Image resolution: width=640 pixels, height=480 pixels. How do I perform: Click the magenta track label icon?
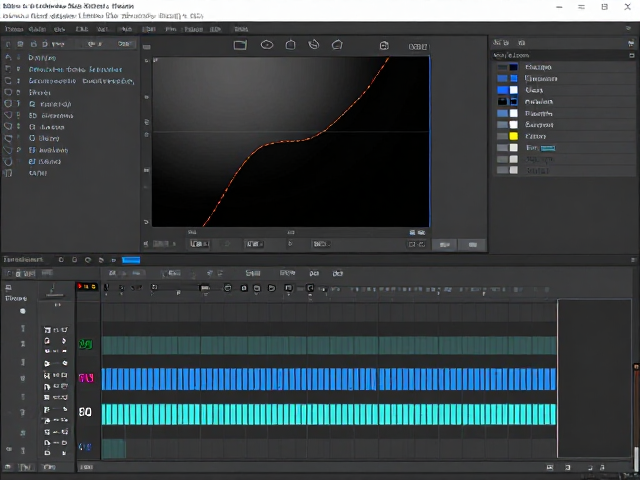pos(86,378)
